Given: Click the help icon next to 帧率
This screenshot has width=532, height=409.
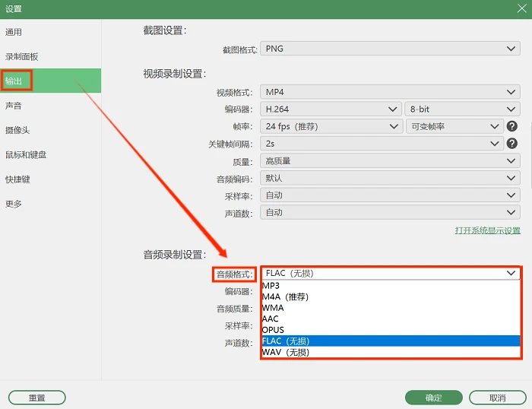Looking at the screenshot, I should [x=512, y=126].
